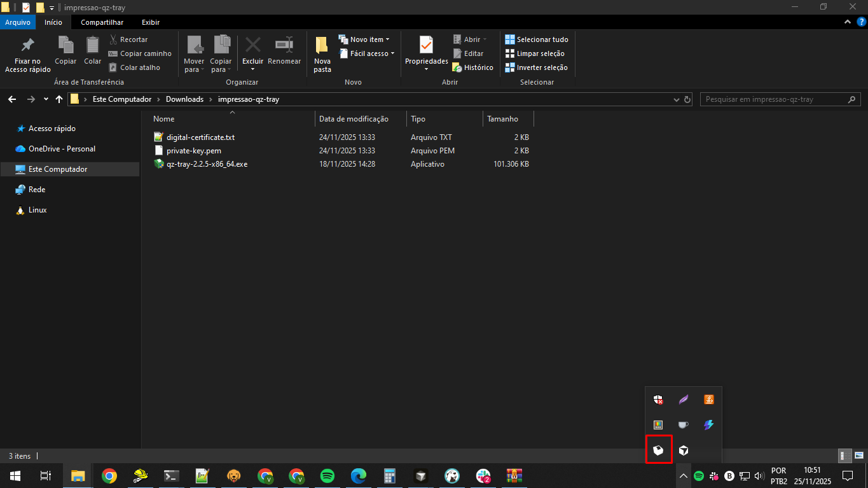This screenshot has width=868, height=488.
Task: Expand the address bar history dropdown
Action: pos(677,100)
